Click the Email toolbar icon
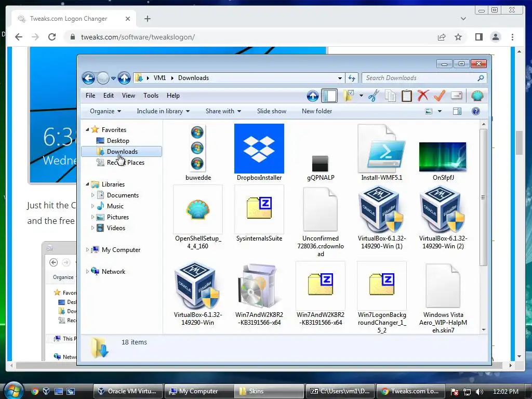The height and width of the screenshot is (399, 532). [456, 96]
